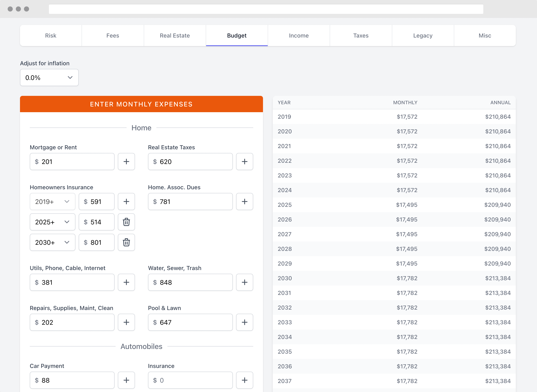This screenshot has height=392, width=537.
Task: Click plus icon next to Water, Sewer, Trash
Action: (244, 282)
